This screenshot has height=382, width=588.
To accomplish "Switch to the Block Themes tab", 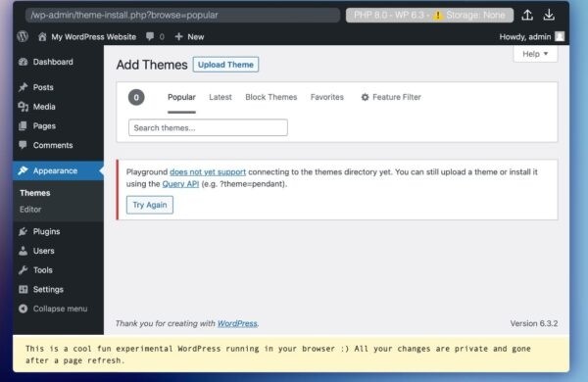I will tap(271, 98).
